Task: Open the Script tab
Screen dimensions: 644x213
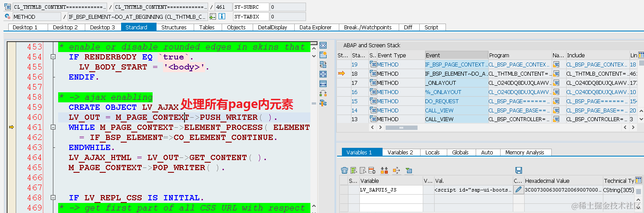Action: click(432, 27)
